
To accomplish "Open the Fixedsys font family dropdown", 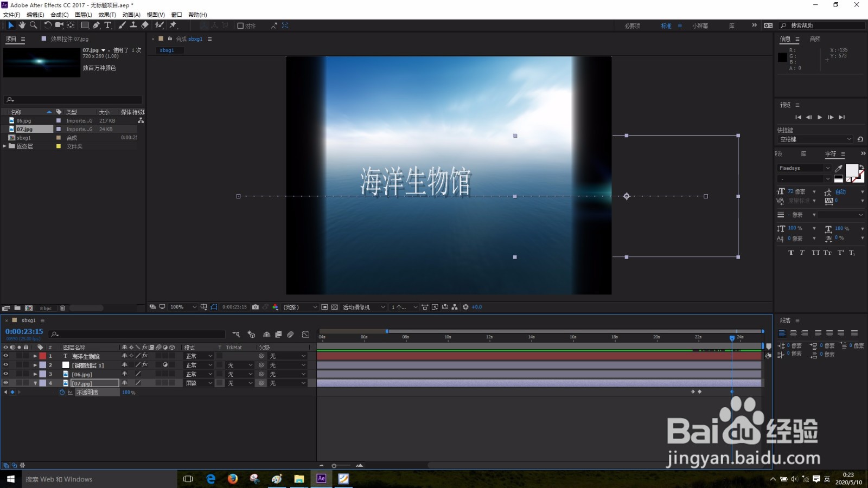I will point(805,168).
